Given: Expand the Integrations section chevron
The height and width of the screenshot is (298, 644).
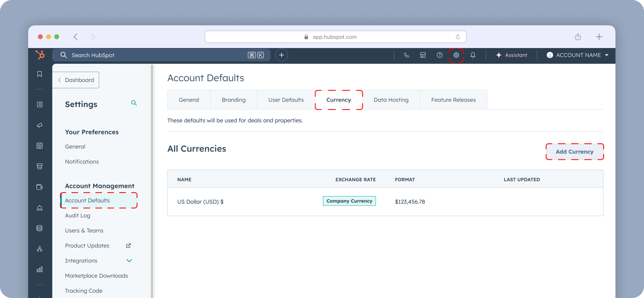Looking at the screenshot, I should (129, 261).
